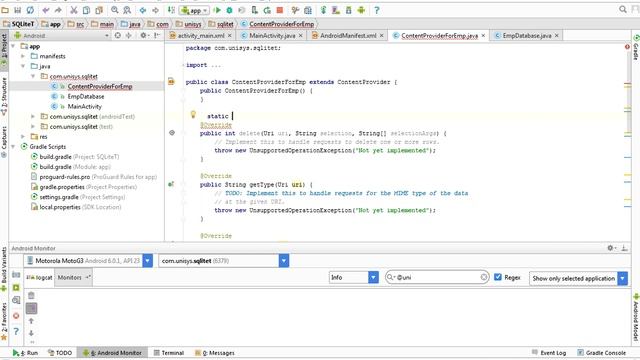Click the Search Everywhere magnifier icon
Viewport: 640px width, 360px height.
623,9
